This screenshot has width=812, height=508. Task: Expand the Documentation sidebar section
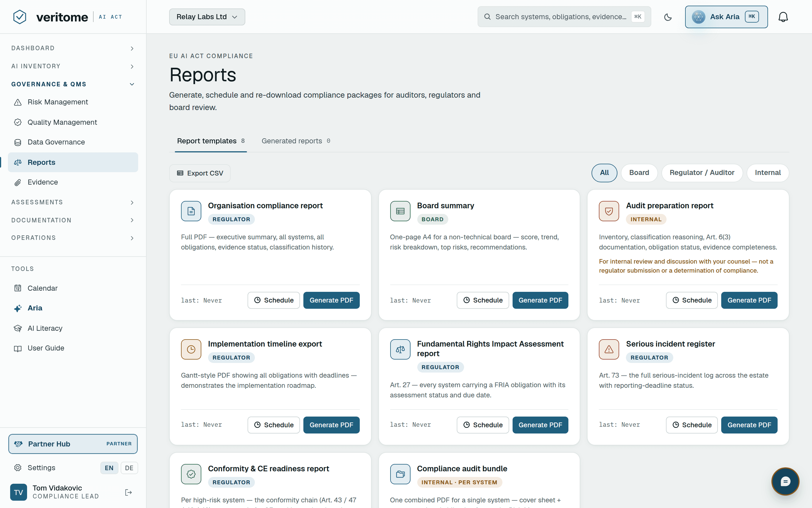(x=73, y=220)
